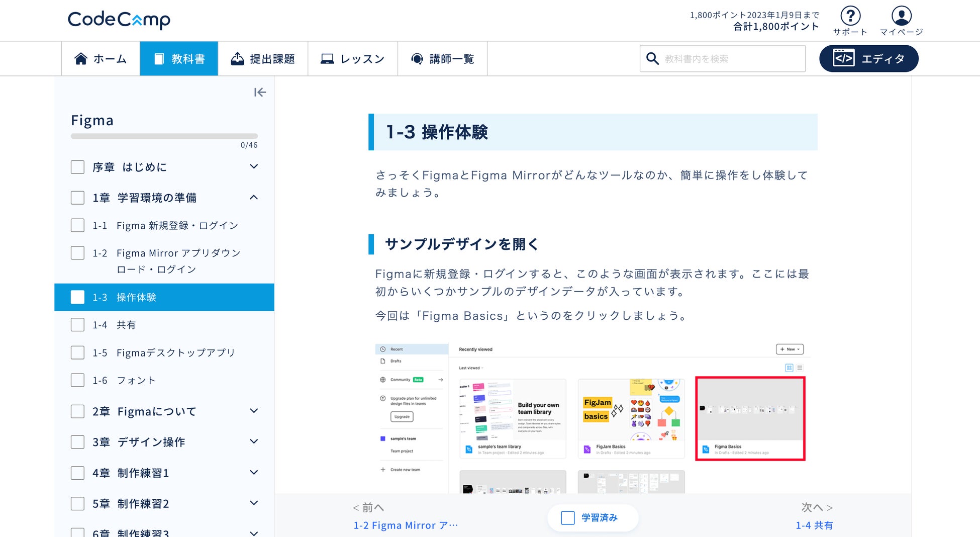Focus the 教科書内を検索 search field

pos(723,58)
